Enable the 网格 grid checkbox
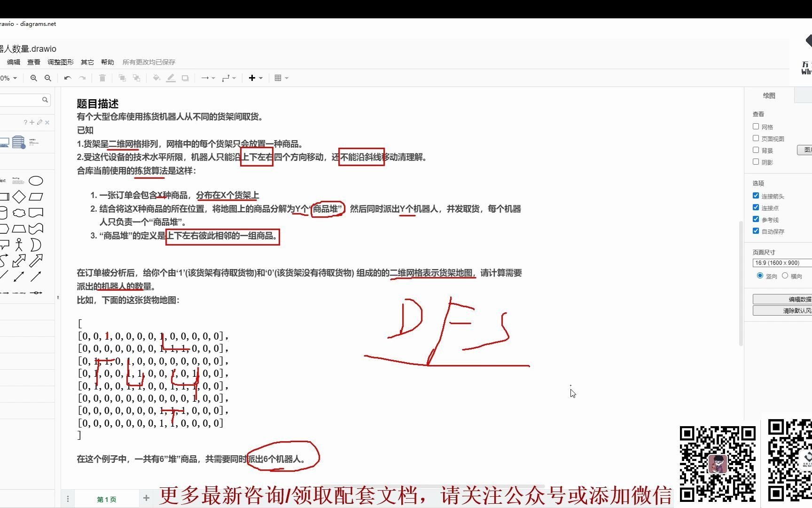 [x=756, y=127]
